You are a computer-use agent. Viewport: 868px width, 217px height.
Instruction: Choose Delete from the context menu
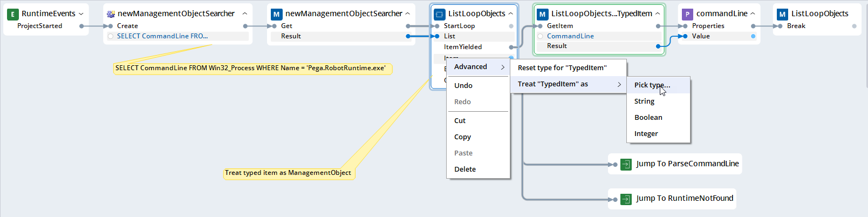[478, 169]
